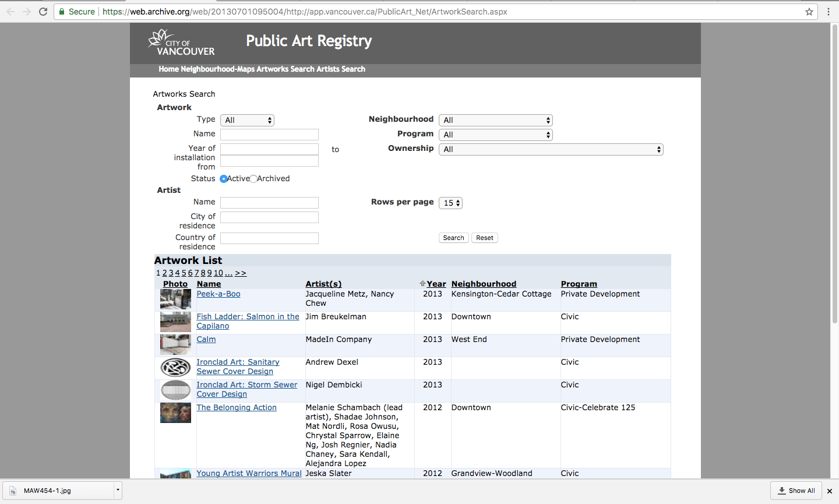Select the Archived status radio button
The image size is (839, 504).
tap(253, 179)
